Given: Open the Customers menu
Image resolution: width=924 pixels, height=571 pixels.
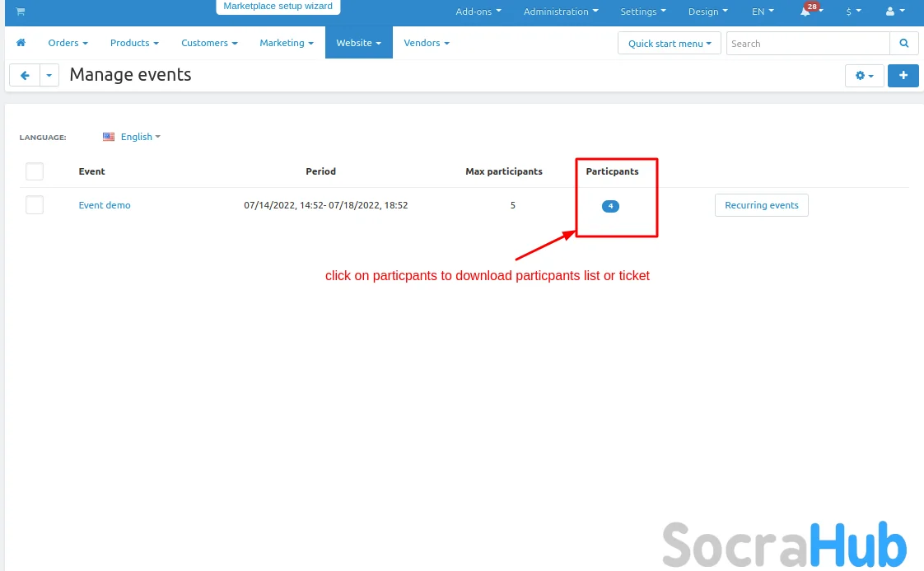Looking at the screenshot, I should [x=209, y=43].
